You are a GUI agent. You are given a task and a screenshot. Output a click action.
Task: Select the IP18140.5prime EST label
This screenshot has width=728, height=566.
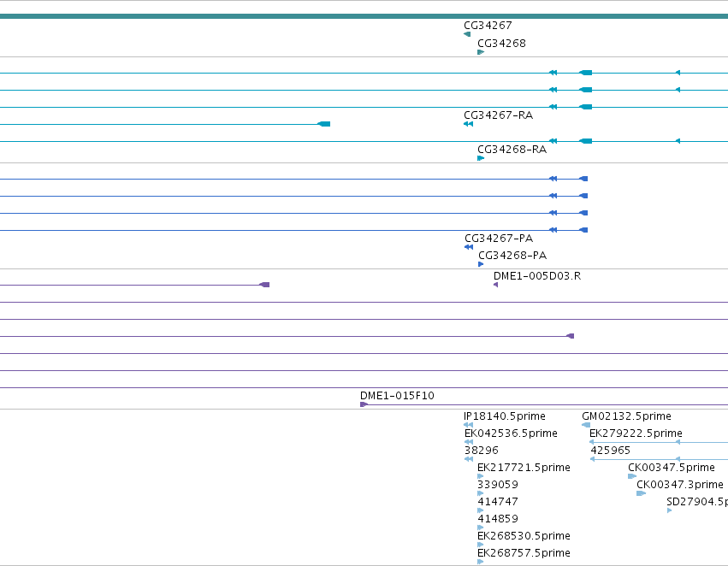coord(505,416)
